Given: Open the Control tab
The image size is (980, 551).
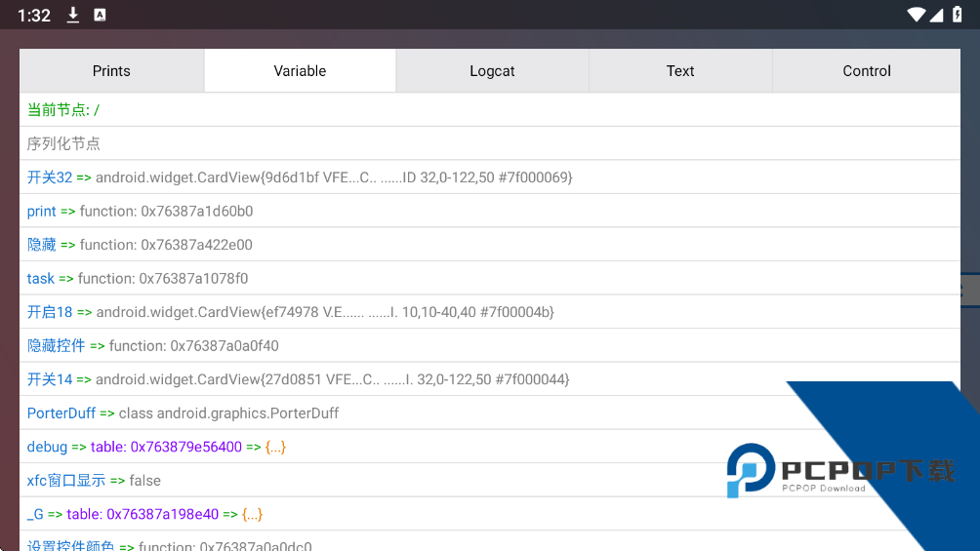Looking at the screenshot, I should pos(867,71).
